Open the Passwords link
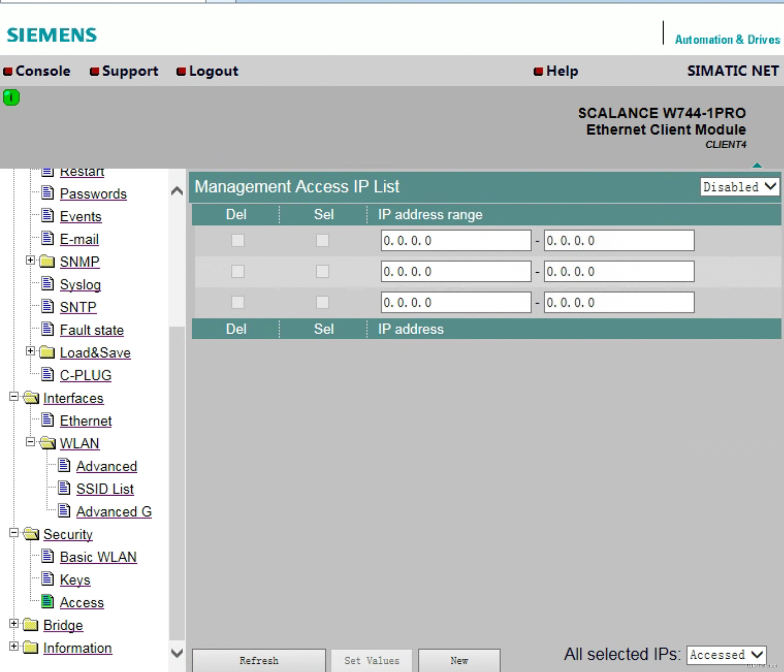The height and width of the screenshot is (672, 784). pyautogui.click(x=93, y=194)
